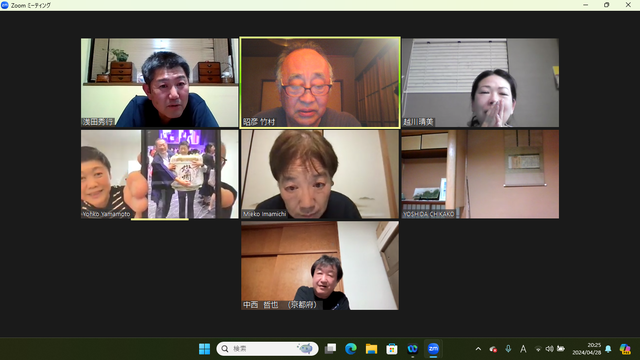Click the microphone tray icon
The width and height of the screenshot is (640, 360).
tap(508, 349)
